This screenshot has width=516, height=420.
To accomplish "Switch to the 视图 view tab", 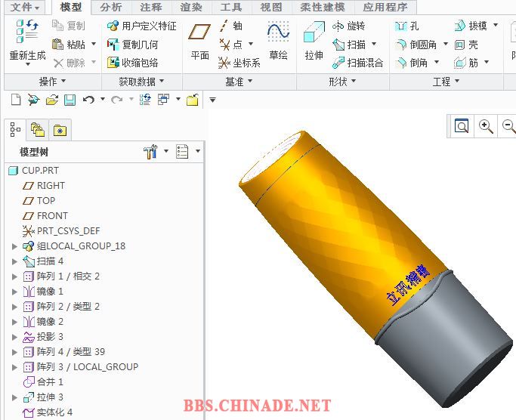I will (271, 7).
